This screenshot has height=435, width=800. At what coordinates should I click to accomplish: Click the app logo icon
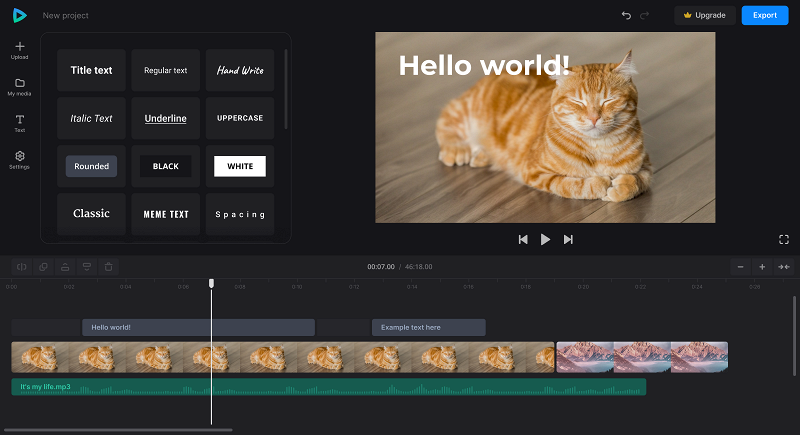(x=19, y=15)
